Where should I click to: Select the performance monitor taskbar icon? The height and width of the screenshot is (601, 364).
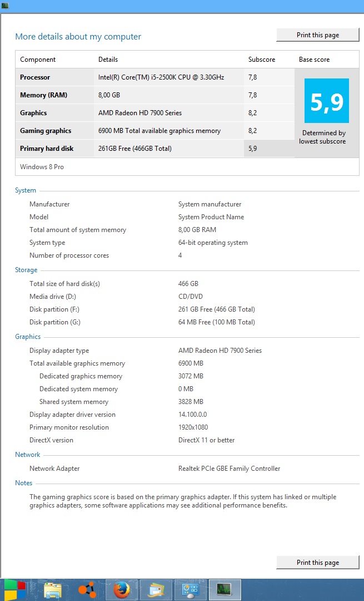click(225, 590)
